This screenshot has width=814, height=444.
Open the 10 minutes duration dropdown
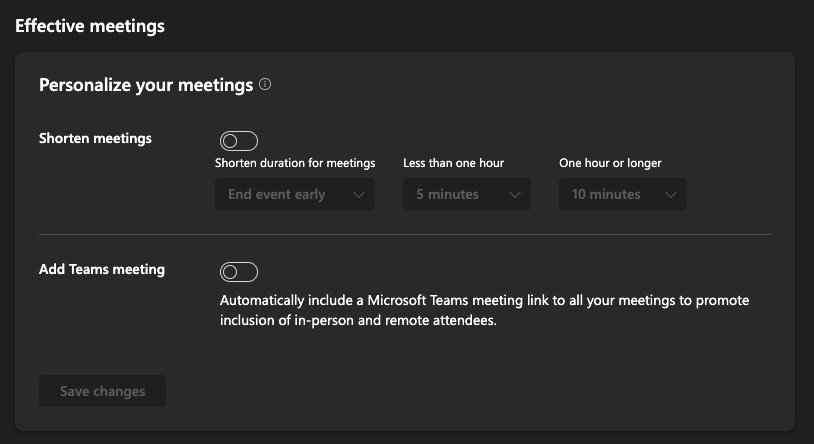(x=622, y=194)
